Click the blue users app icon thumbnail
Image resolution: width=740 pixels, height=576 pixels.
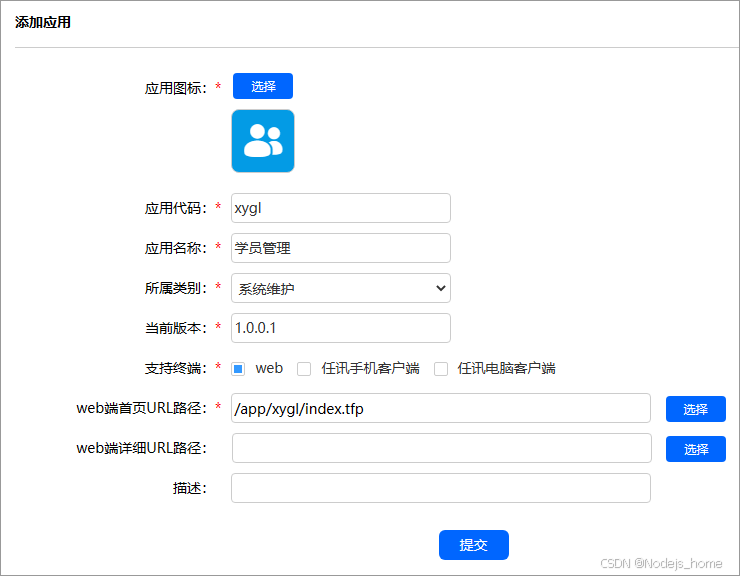pyautogui.click(x=263, y=141)
